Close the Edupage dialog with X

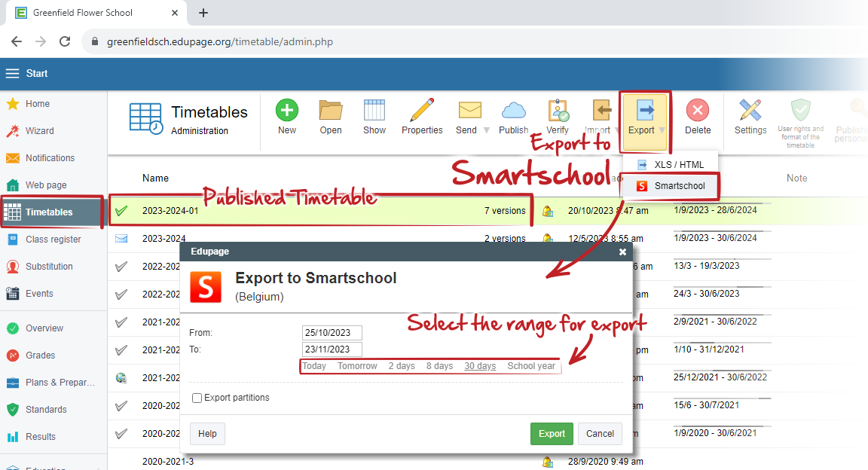pos(623,252)
